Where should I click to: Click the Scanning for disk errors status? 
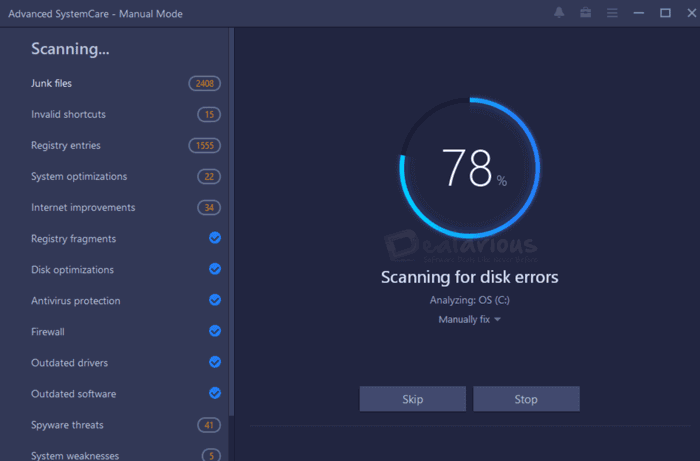(x=470, y=277)
